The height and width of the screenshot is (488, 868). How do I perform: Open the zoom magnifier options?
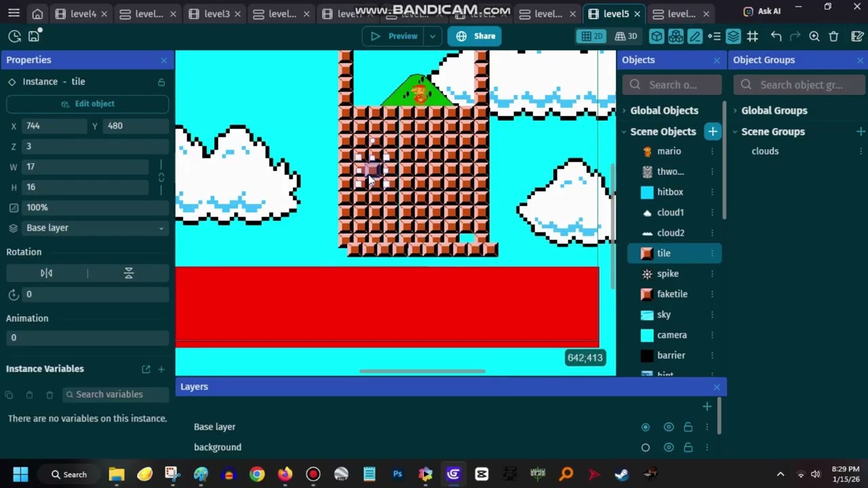point(814,37)
